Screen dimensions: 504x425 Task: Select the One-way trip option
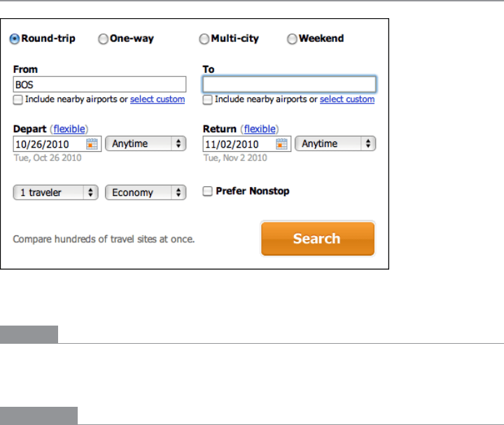tap(103, 39)
